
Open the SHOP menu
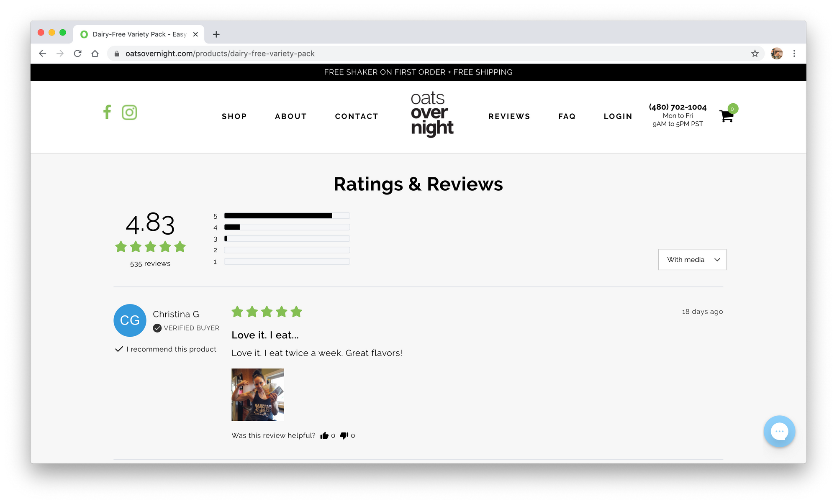point(234,116)
